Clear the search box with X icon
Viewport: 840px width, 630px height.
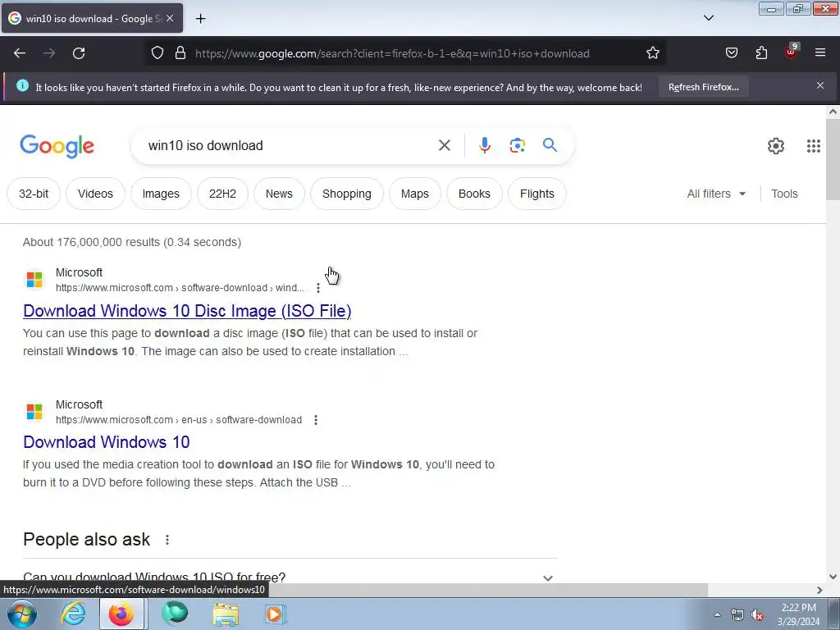444,145
